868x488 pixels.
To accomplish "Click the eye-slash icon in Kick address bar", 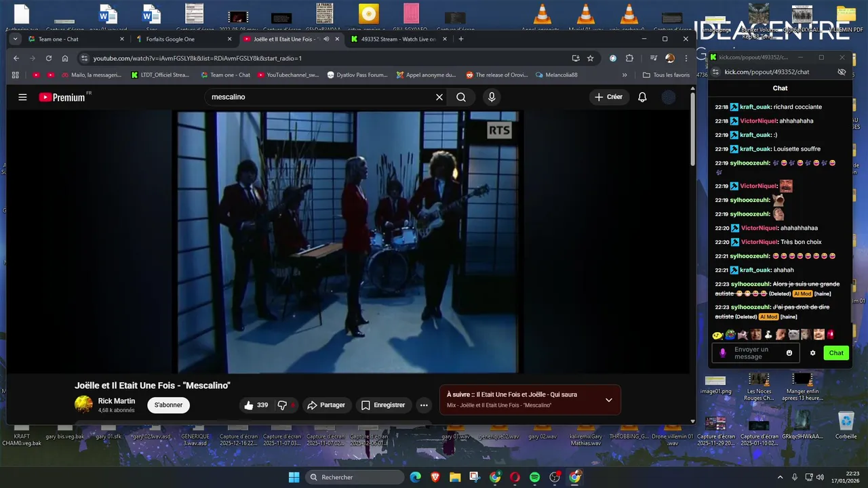I will pyautogui.click(x=842, y=72).
